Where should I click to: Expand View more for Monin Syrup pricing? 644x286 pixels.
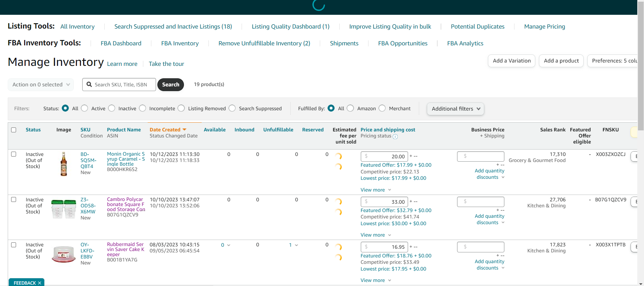(x=376, y=190)
